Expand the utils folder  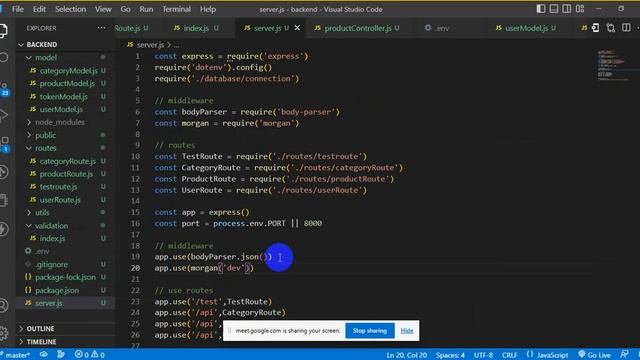coord(42,212)
